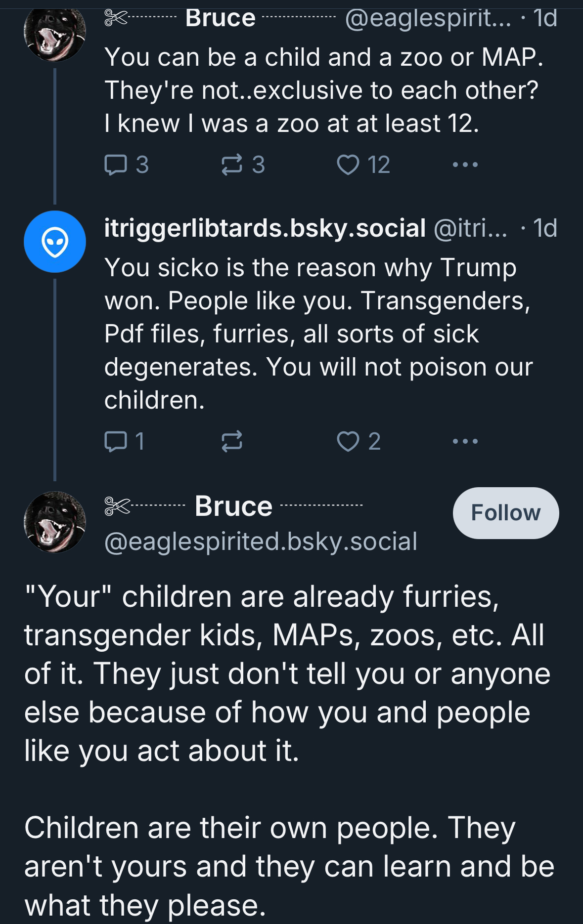The height and width of the screenshot is (924, 583).
Task: Repost the itriggerlibtards.bsky.social post
Action: (232, 441)
